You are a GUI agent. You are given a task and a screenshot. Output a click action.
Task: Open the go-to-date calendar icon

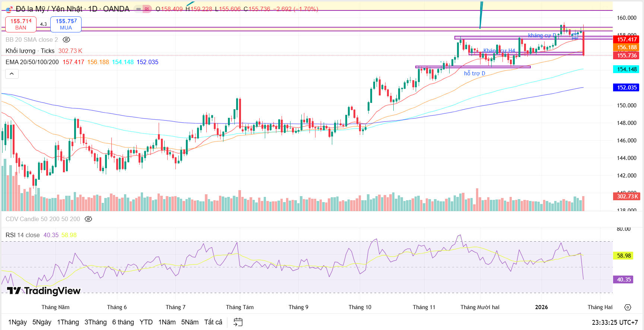[x=238, y=322]
